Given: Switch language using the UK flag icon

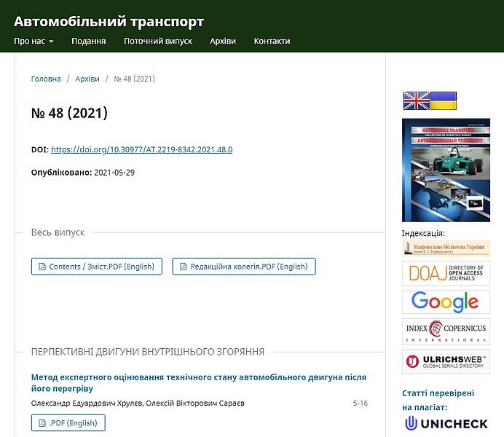Looking at the screenshot, I should [x=416, y=101].
